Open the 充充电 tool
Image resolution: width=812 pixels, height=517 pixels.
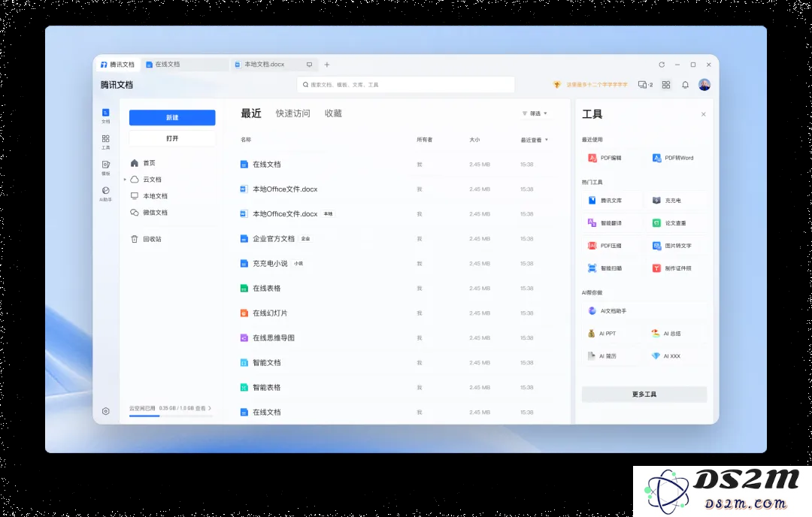pos(676,201)
